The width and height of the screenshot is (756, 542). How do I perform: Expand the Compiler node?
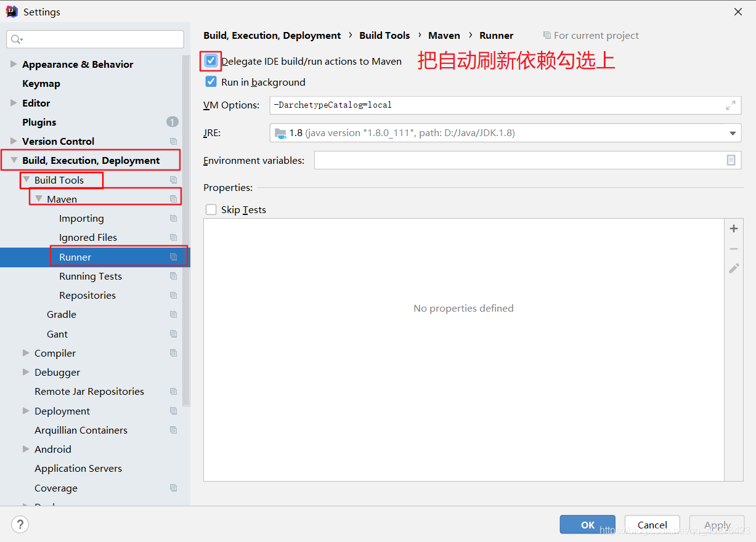(26, 353)
